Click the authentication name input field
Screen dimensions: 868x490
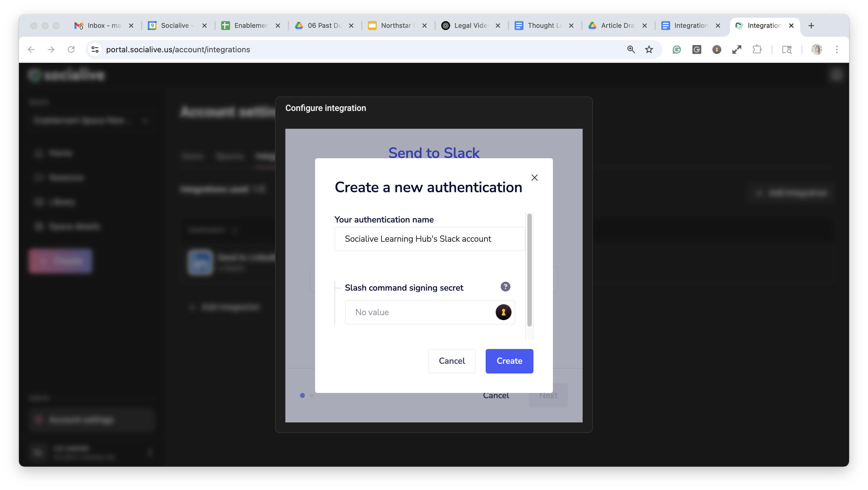(429, 239)
